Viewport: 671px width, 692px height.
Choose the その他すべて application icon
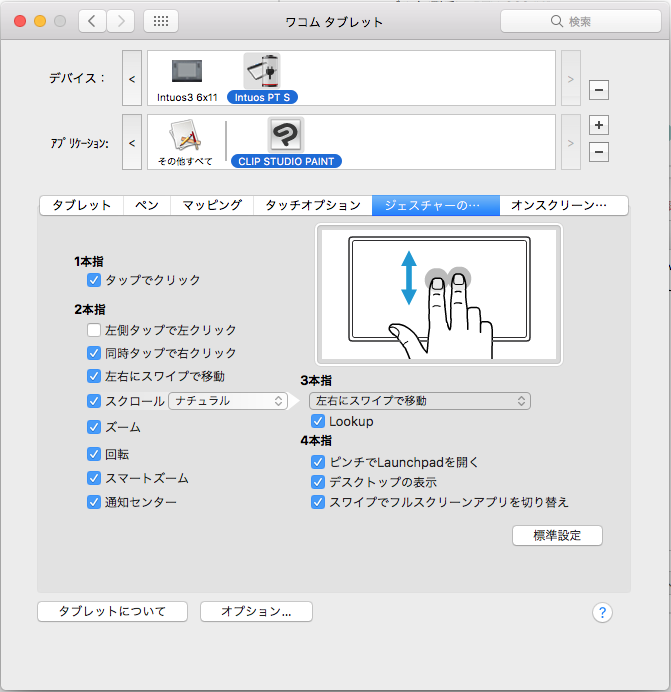185,136
